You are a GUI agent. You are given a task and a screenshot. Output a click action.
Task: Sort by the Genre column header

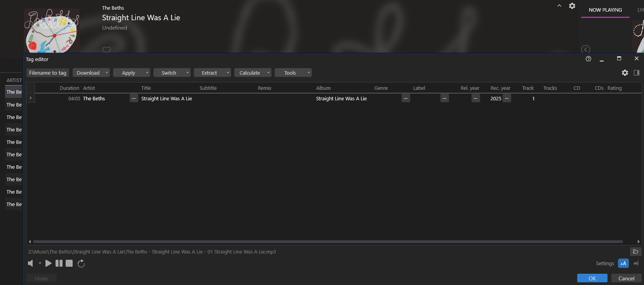[x=381, y=88]
